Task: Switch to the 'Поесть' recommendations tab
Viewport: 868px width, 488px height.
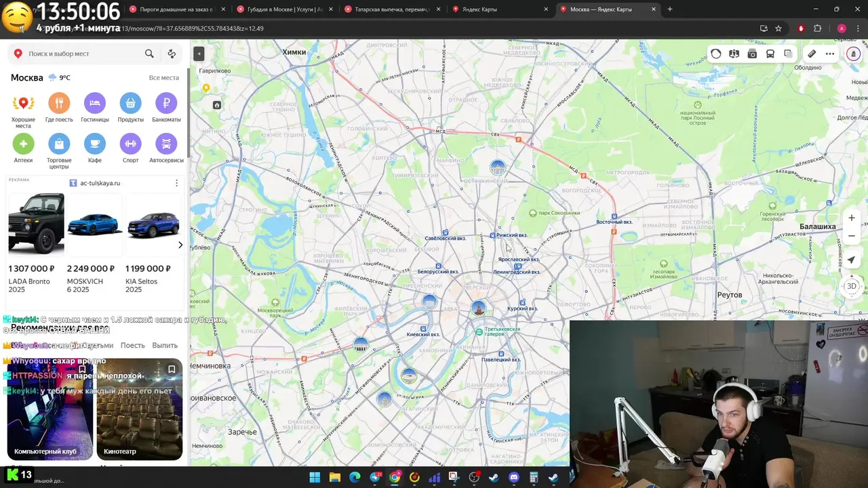Action: point(132,346)
